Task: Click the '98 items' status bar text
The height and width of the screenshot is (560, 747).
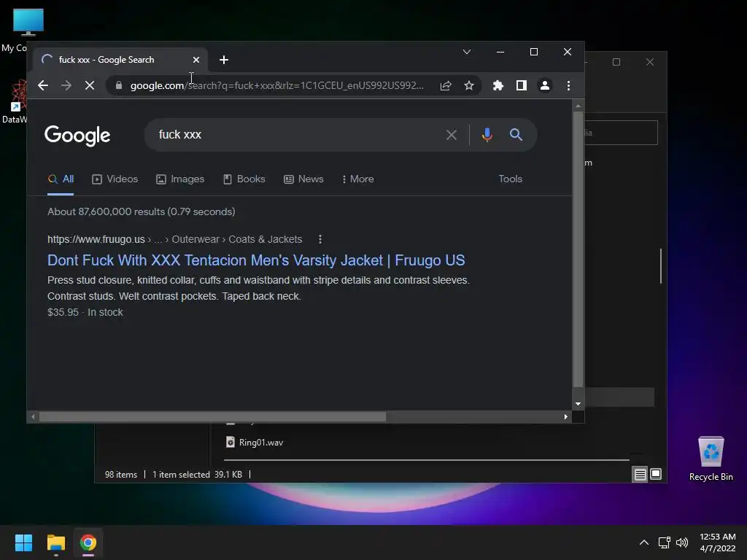Action: coord(121,475)
